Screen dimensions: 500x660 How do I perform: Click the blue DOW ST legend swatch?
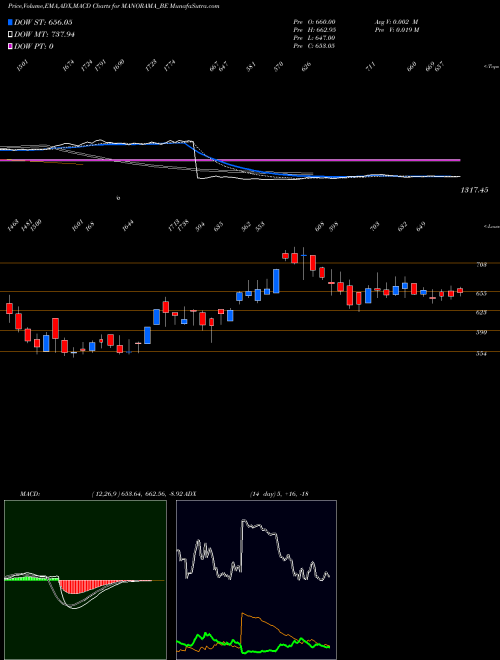[x=10, y=22]
